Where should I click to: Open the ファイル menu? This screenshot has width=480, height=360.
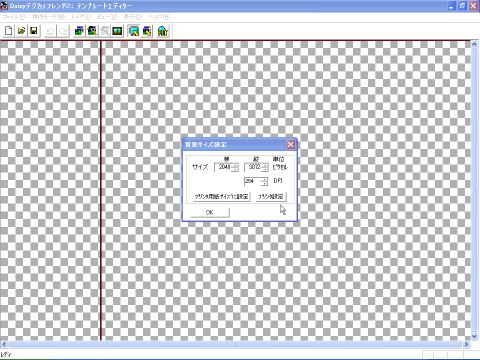pos(13,17)
